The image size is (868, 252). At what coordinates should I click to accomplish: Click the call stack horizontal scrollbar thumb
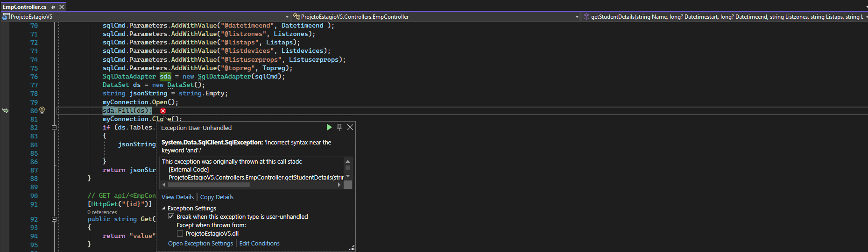(209, 185)
